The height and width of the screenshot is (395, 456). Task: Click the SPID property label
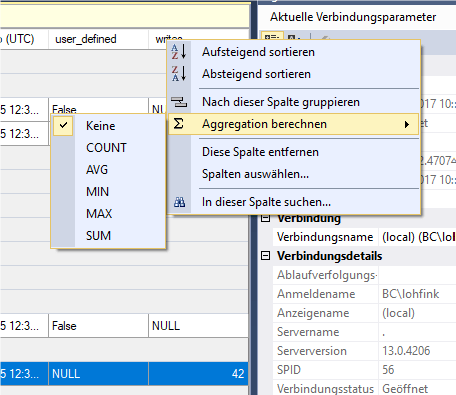[289, 370]
